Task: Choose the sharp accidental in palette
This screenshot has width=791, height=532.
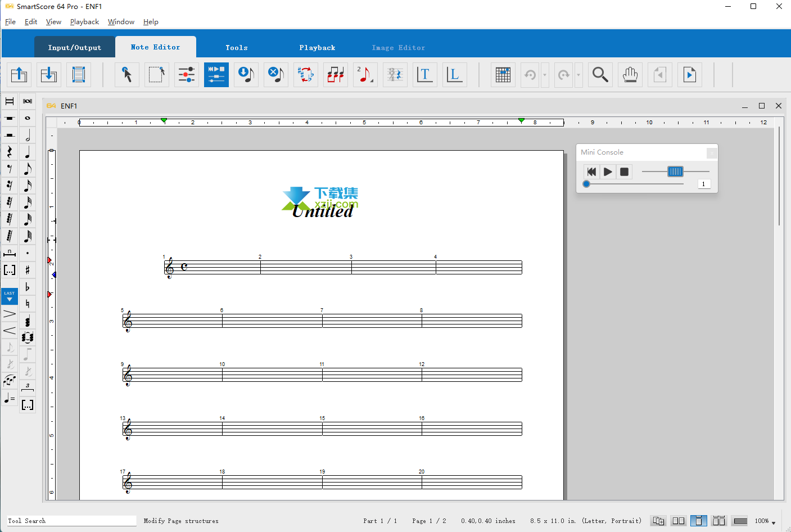Action: [28, 270]
